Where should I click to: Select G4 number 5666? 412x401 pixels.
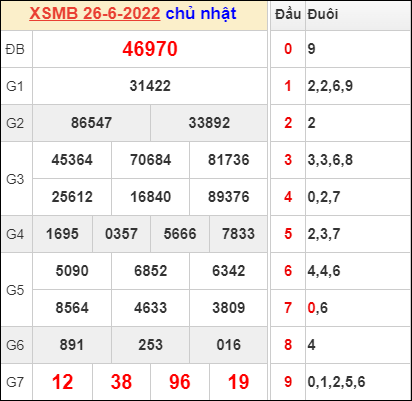[x=180, y=234]
